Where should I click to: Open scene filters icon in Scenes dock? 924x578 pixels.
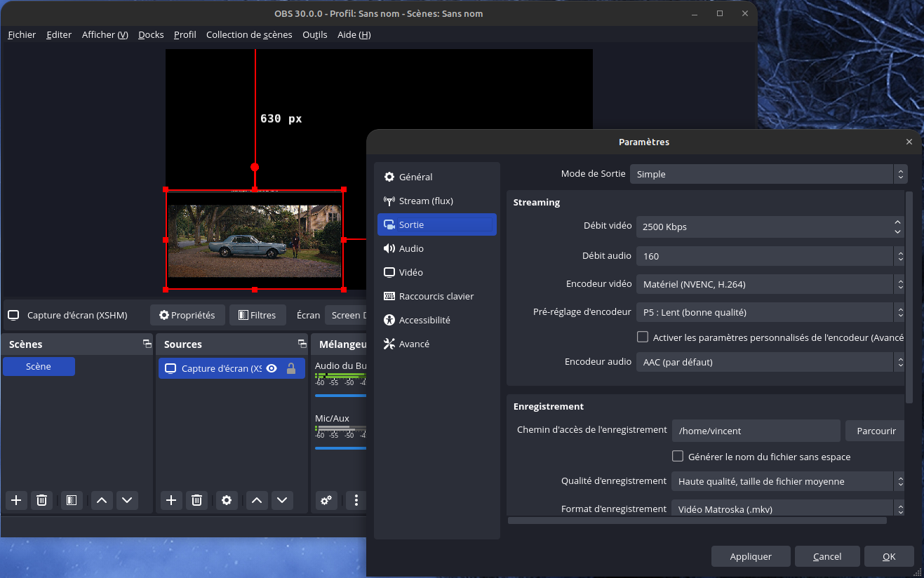pos(71,500)
